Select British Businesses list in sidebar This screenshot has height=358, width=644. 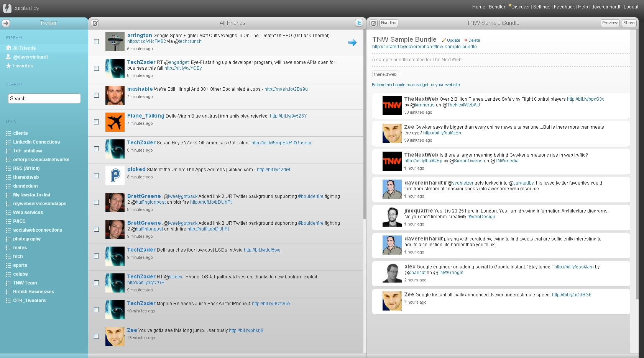(x=34, y=292)
